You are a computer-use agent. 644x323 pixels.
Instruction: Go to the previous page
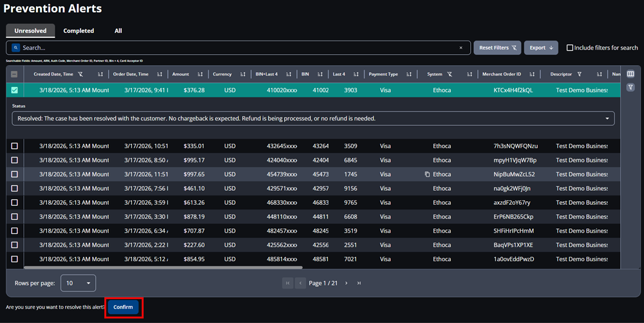(x=300, y=283)
